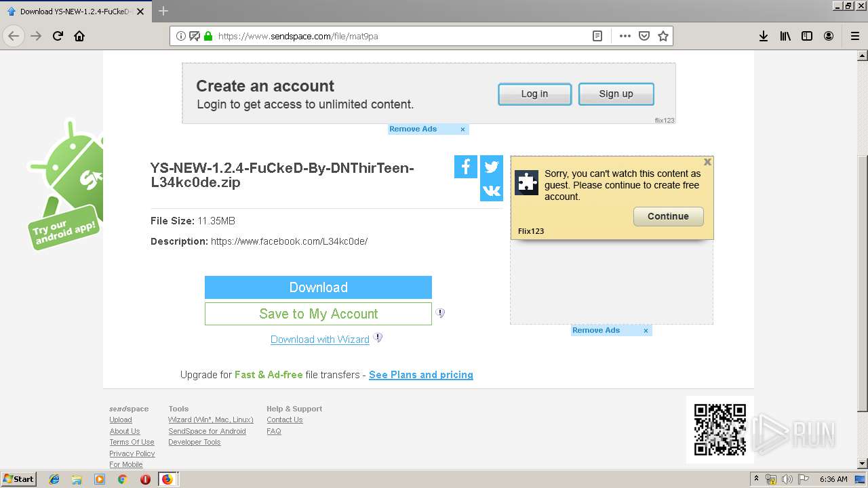
Task: Click the Sign up button
Action: click(616, 94)
